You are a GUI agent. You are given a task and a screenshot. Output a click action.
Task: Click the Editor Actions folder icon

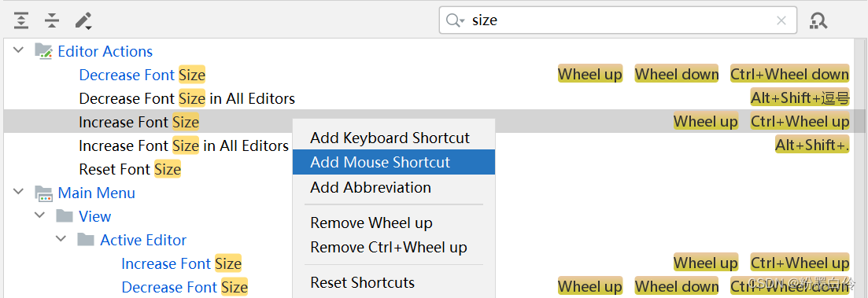43,51
